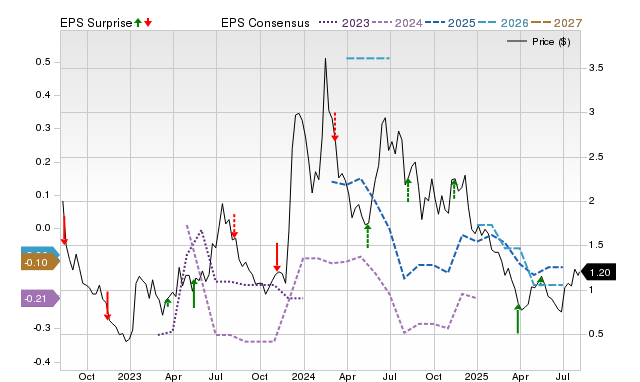640x382 pixels.
Task: Click the dotted green arrow in May 2024
Action: [368, 236]
